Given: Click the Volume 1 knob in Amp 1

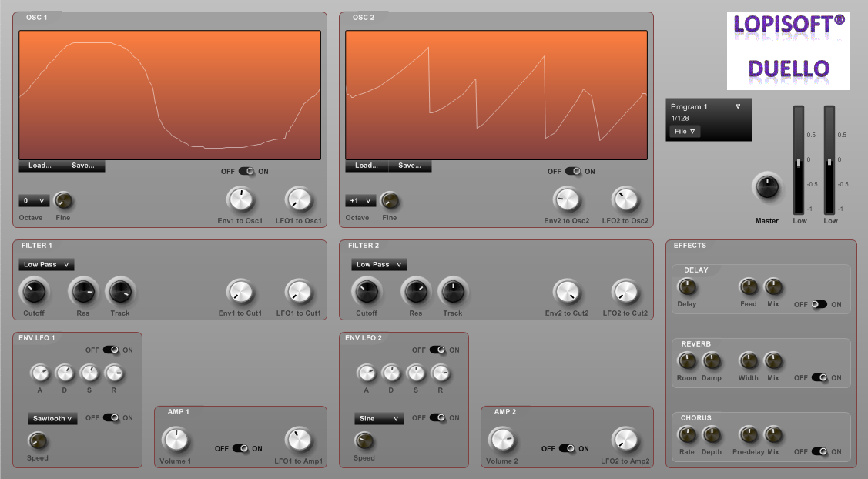Looking at the screenshot, I should click(x=175, y=440).
